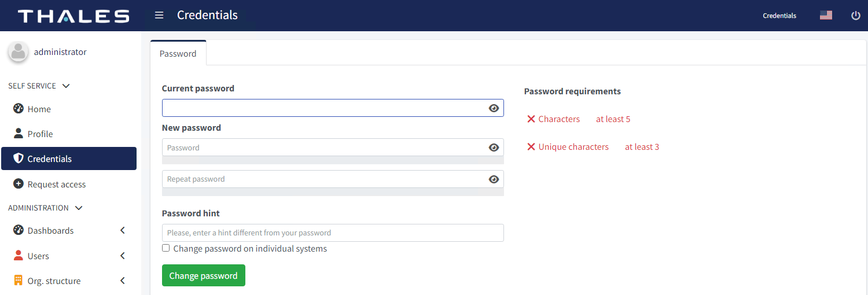Click the Request access plus icon
The image size is (868, 295).
(19, 184)
